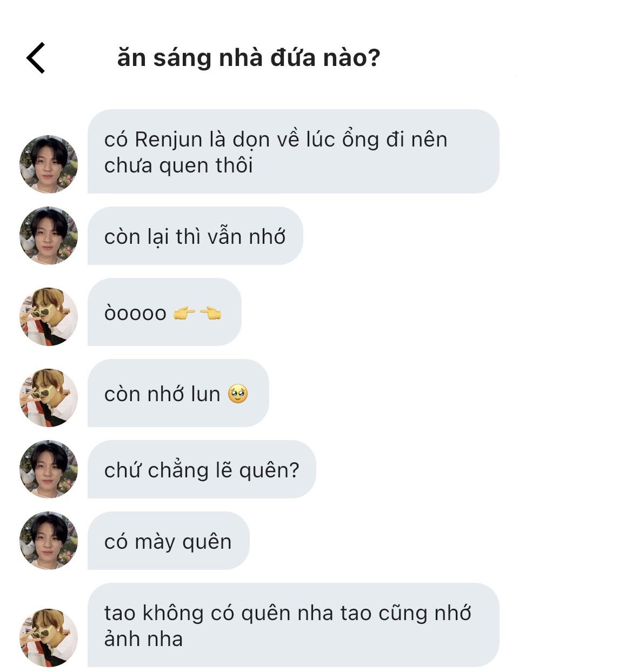Screen dimensions: 632x672
Task: Tap avatar beside "có mày quên" message
Action: 49,541
